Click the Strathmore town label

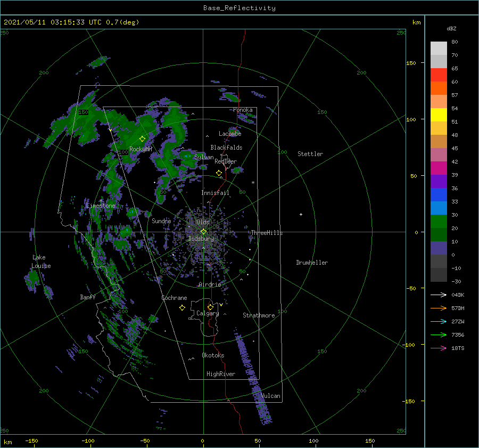click(x=259, y=315)
